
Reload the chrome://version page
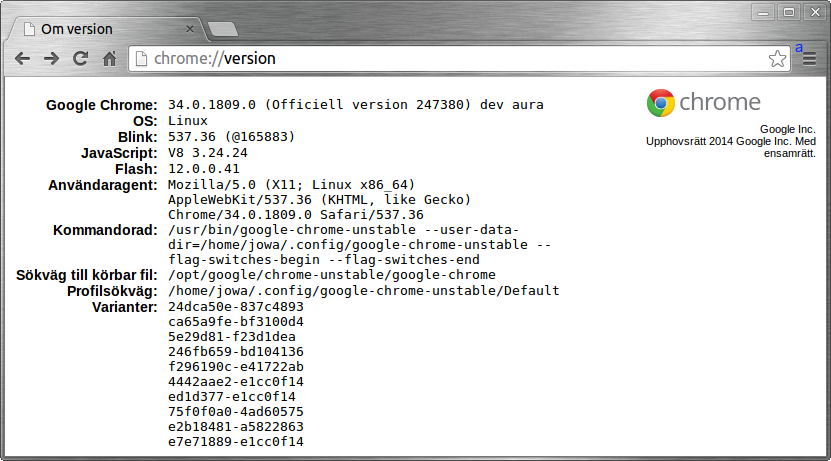coord(81,58)
